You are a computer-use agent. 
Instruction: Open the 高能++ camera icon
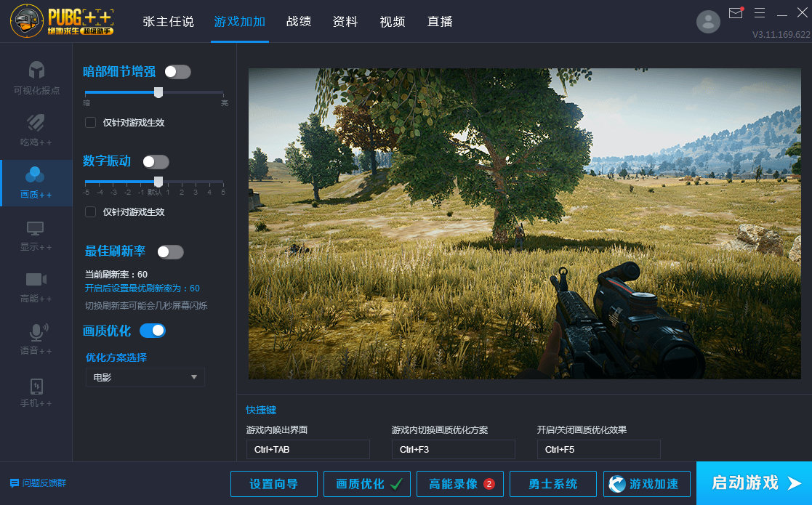(x=36, y=280)
